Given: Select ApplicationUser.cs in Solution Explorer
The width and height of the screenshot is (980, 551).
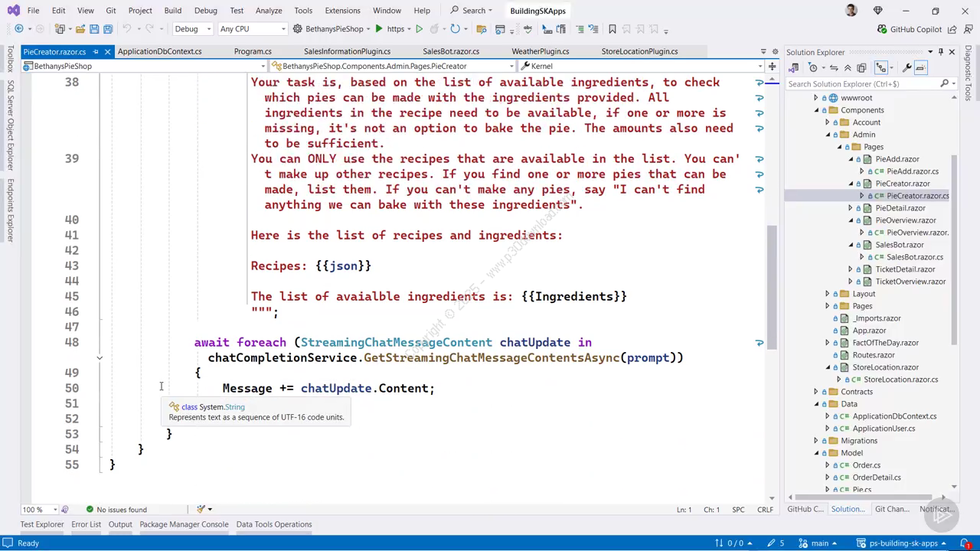Looking at the screenshot, I should (884, 429).
